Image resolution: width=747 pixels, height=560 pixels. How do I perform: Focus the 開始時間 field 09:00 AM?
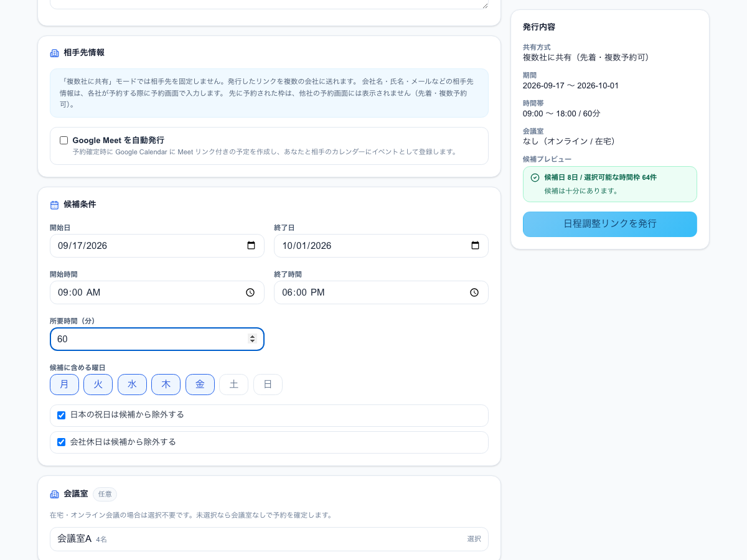[x=157, y=292]
